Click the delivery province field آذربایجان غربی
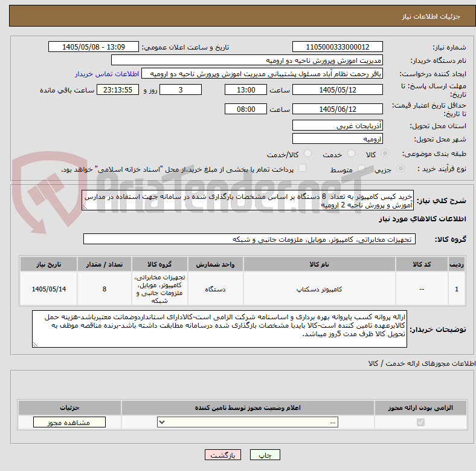 [337, 126]
